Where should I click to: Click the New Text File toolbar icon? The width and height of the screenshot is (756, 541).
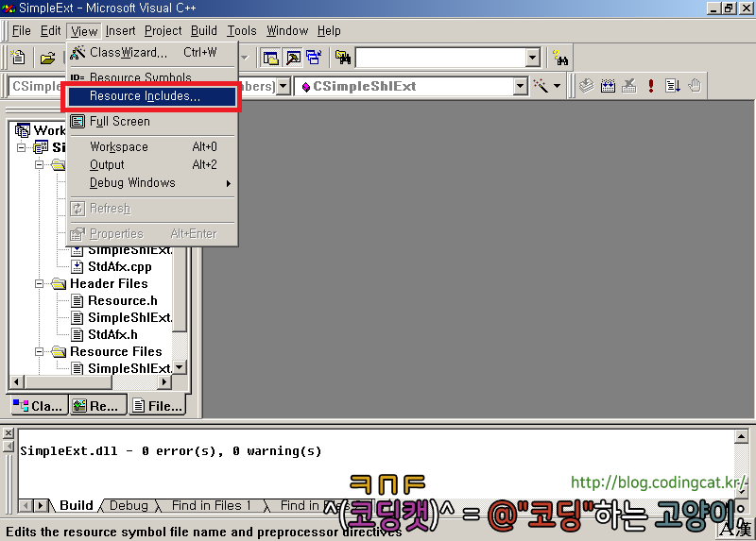tap(18, 58)
